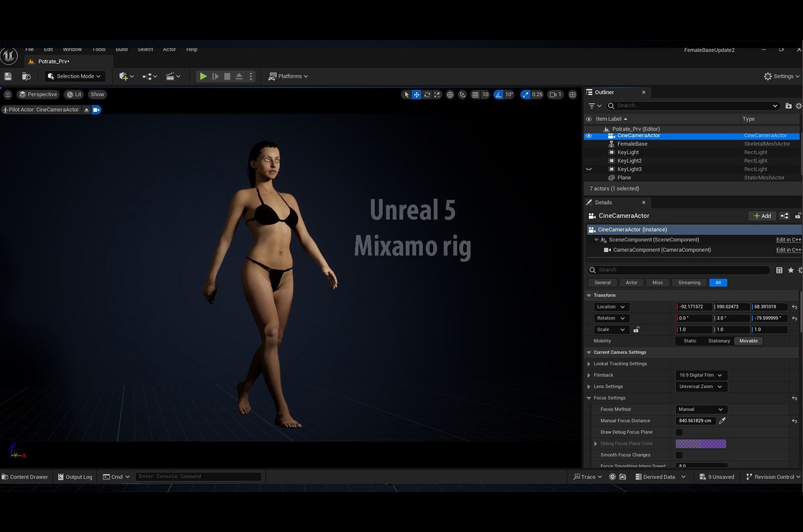
Task: Toggle the camera view overlay next to Pilot Actor
Action: tap(96, 109)
